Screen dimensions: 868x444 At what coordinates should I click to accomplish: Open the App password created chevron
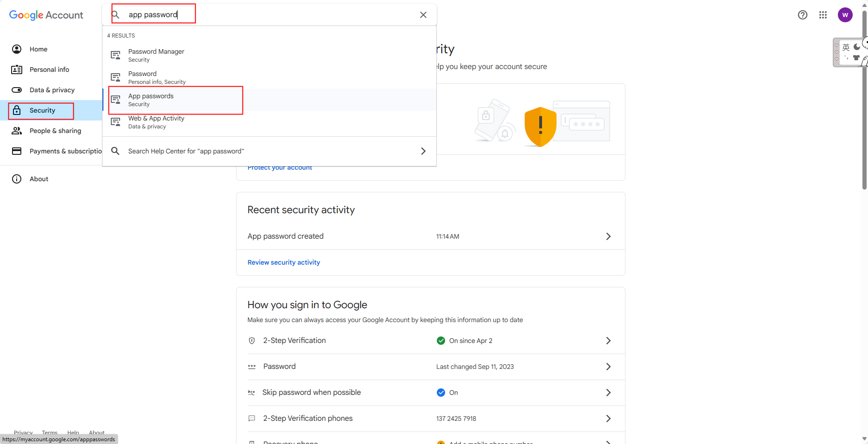tap(608, 236)
